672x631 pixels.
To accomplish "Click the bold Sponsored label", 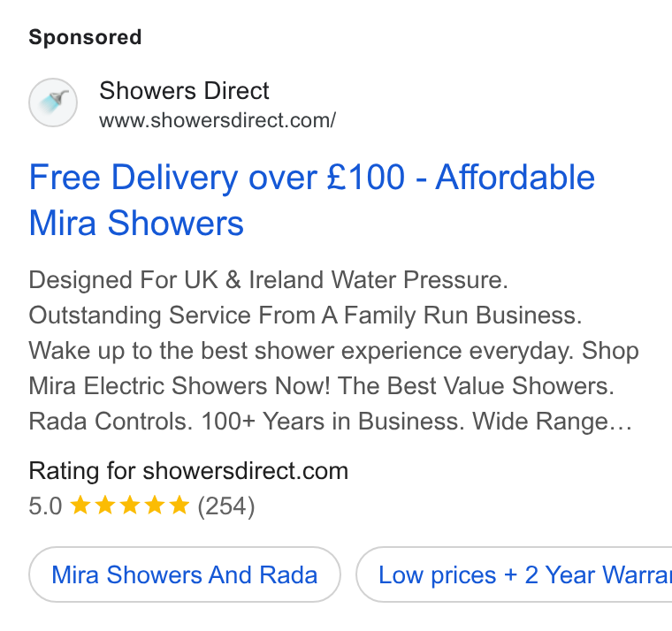I will point(85,37).
